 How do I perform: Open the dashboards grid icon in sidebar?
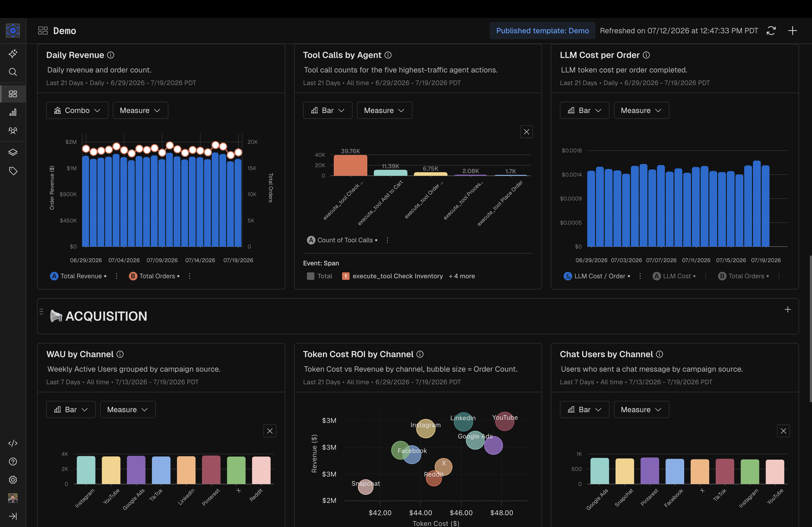coord(13,94)
